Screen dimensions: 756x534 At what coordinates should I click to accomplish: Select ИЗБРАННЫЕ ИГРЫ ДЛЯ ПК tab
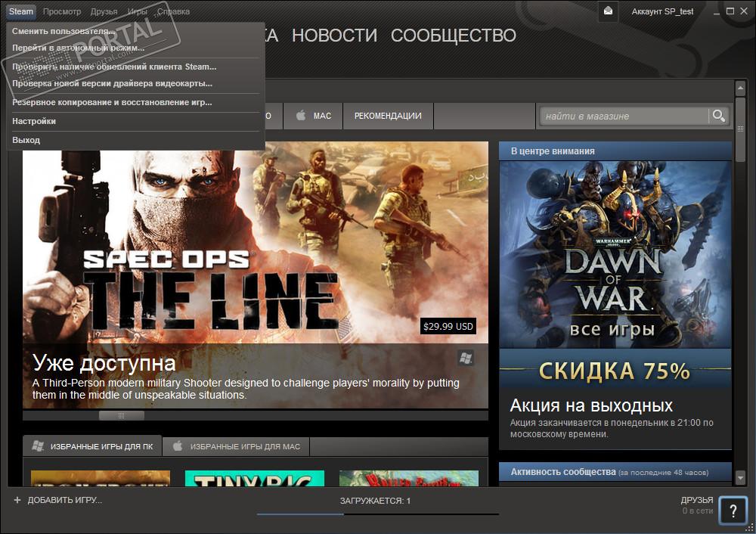point(92,446)
